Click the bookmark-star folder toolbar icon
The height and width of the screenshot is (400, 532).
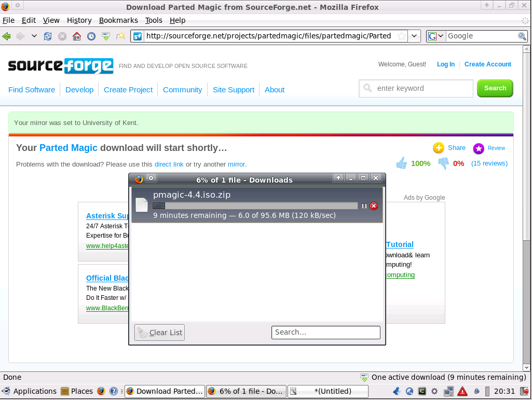120,36
